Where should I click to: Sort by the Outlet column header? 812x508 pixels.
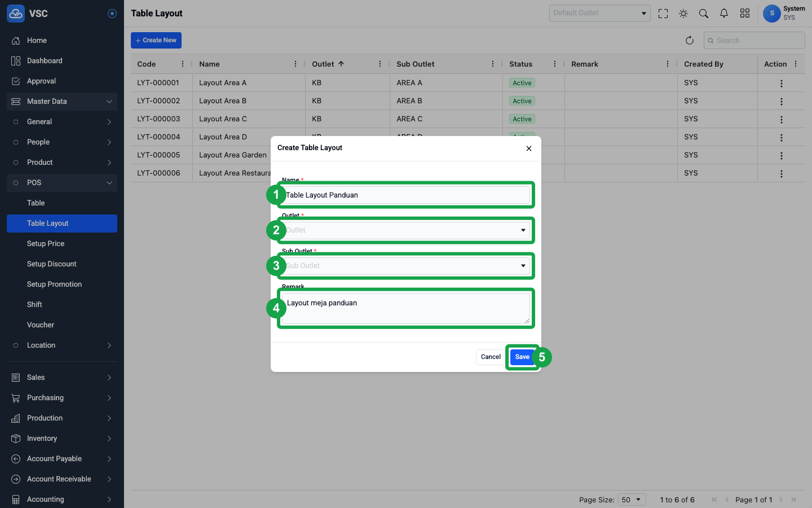click(323, 64)
